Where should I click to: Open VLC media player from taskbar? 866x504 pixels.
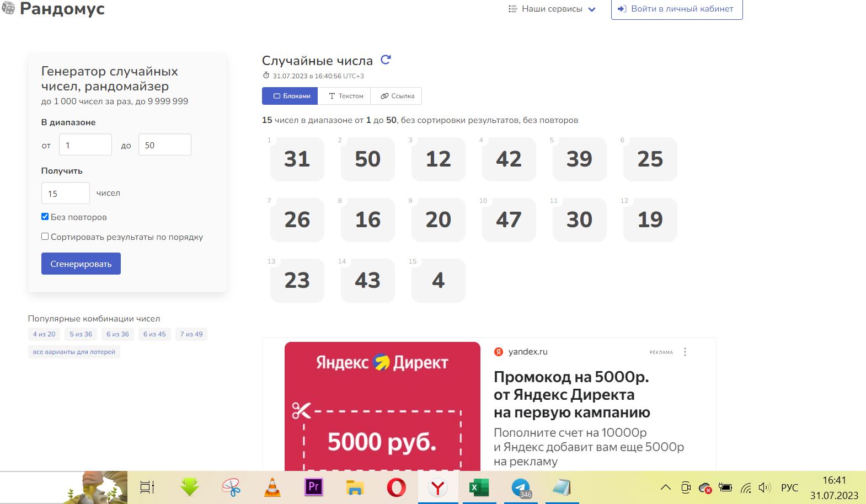click(x=272, y=487)
